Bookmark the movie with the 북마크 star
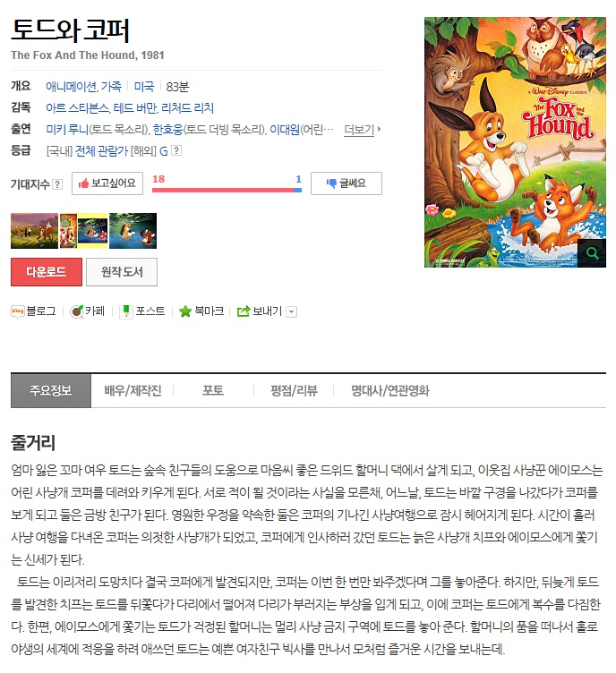The width and height of the screenshot is (616, 673). click(x=185, y=311)
